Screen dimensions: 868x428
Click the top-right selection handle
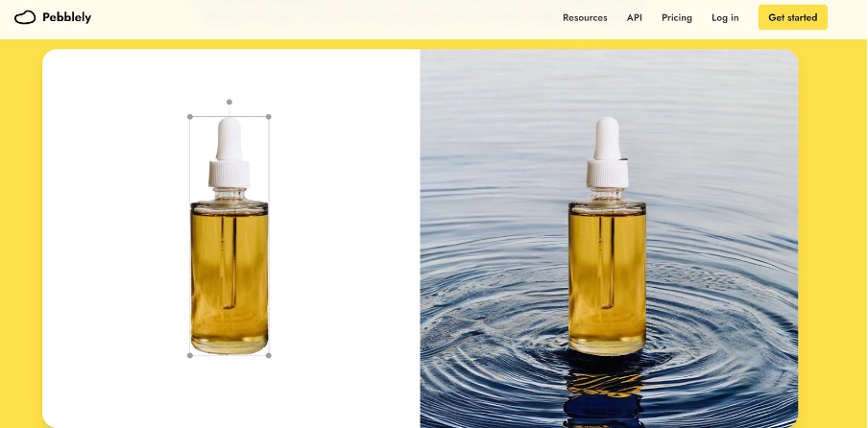click(269, 117)
